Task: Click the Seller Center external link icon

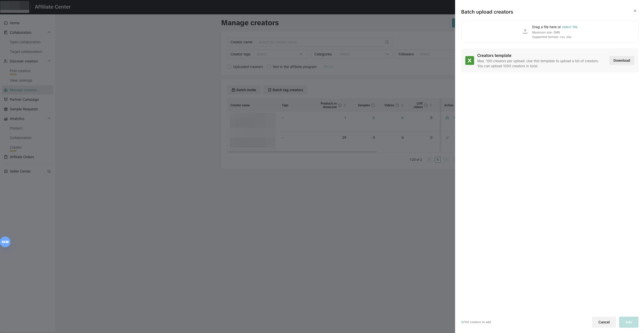Action: [49, 171]
